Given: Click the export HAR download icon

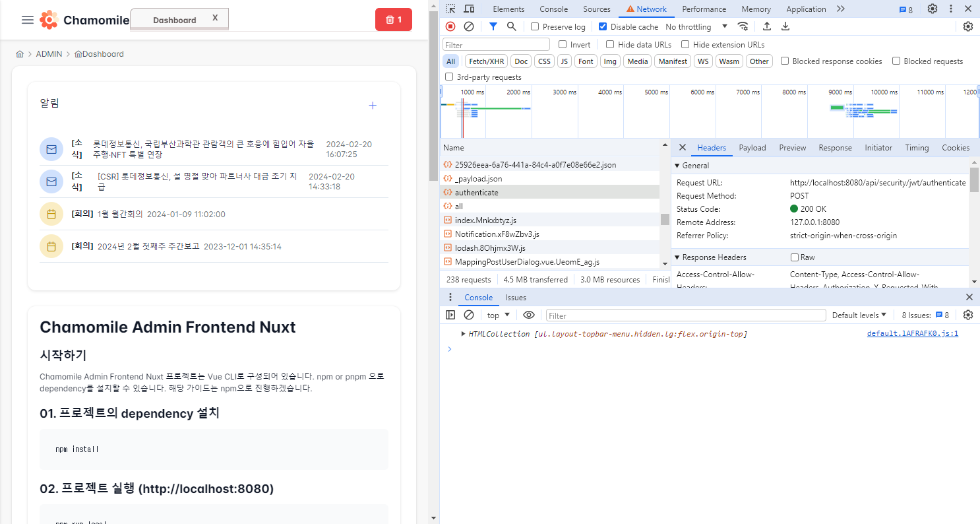Looking at the screenshot, I should coord(785,26).
